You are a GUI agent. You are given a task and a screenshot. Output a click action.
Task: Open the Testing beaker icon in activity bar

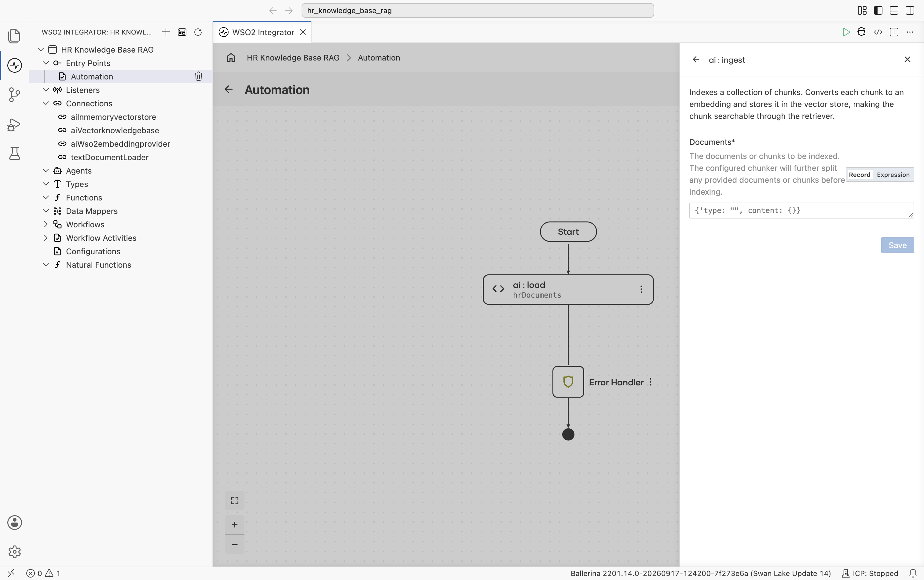point(14,153)
